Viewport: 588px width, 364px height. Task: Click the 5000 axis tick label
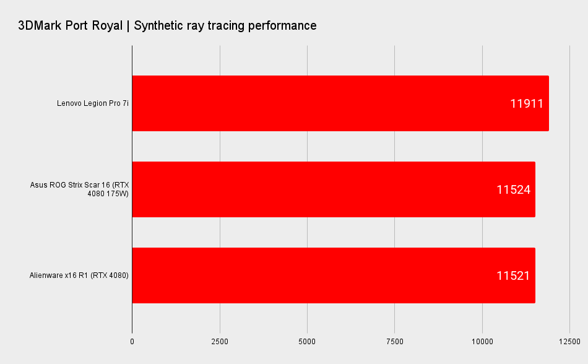(x=307, y=342)
